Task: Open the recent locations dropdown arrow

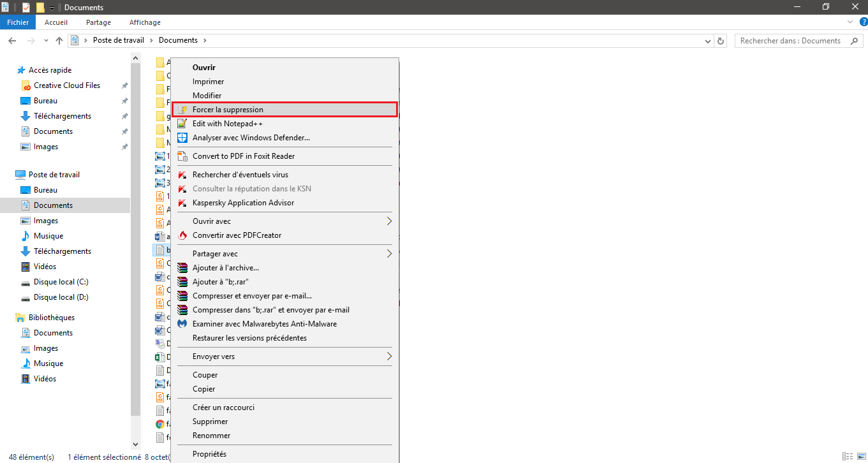Action: pyautogui.click(x=46, y=41)
